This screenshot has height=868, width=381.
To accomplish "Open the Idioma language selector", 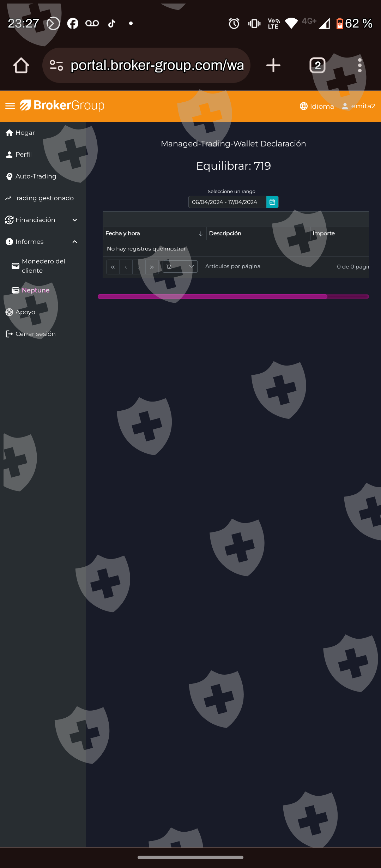I will [317, 106].
